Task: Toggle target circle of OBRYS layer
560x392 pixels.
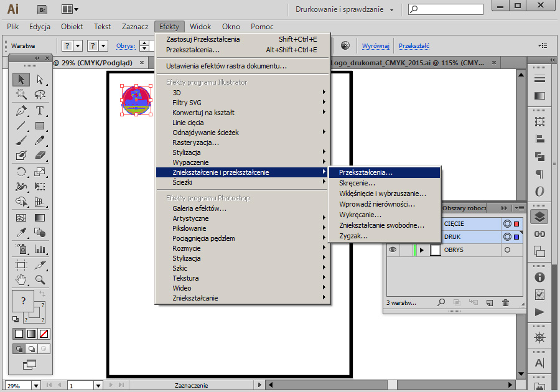Action: (x=507, y=250)
